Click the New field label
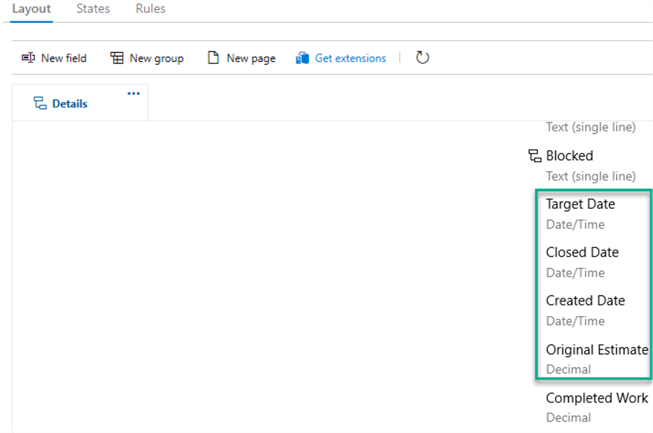This screenshot has width=653, height=433. click(64, 58)
